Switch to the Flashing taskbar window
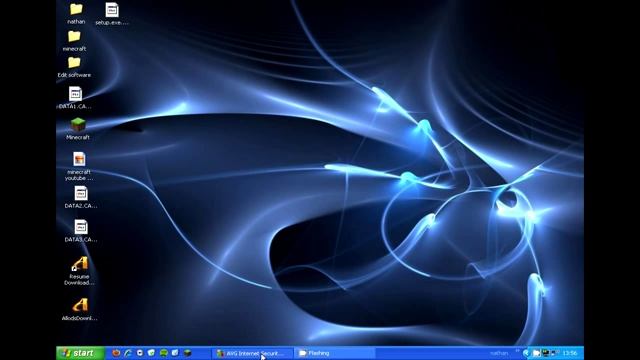640x360 pixels. [335, 353]
